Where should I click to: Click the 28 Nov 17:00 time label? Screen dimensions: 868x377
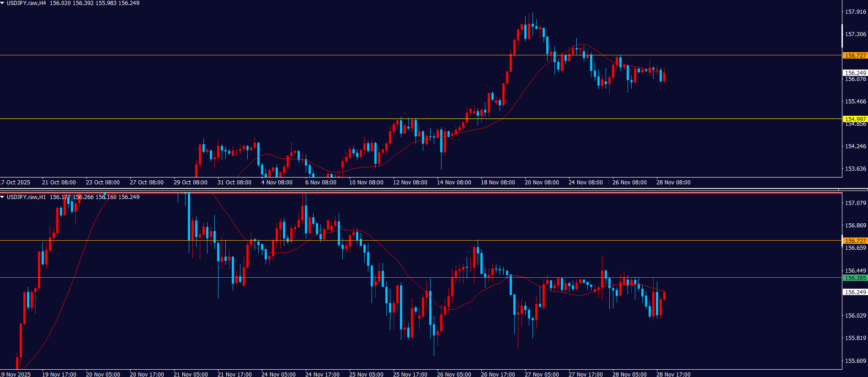tap(673, 374)
